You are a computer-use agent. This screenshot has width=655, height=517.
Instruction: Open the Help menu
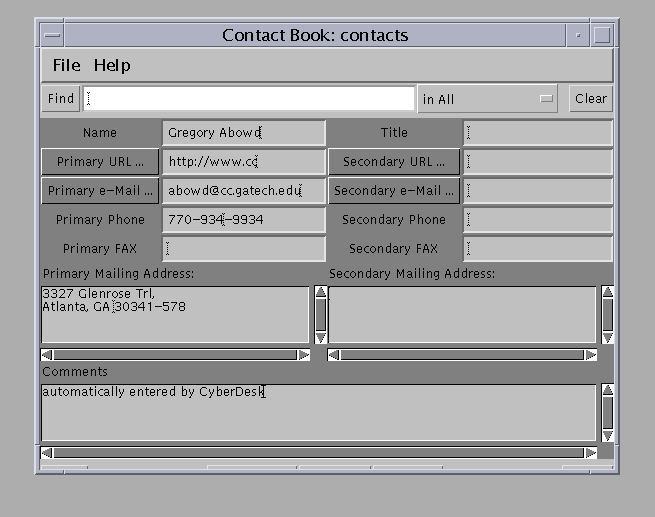click(x=112, y=66)
